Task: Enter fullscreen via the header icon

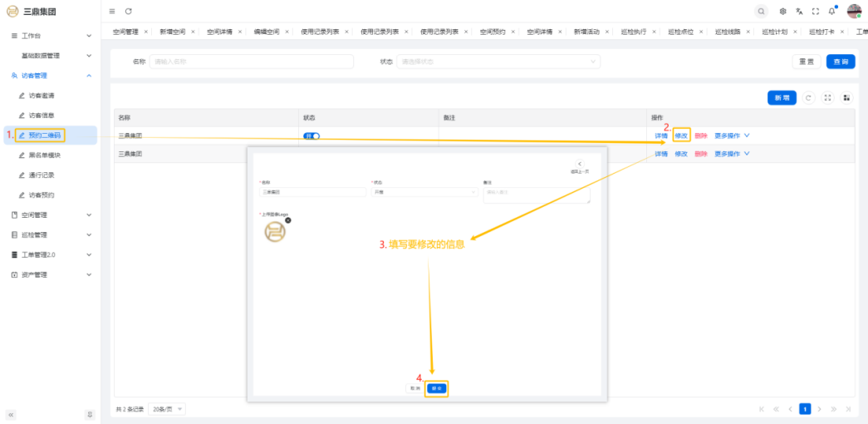Action: (815, 11)
